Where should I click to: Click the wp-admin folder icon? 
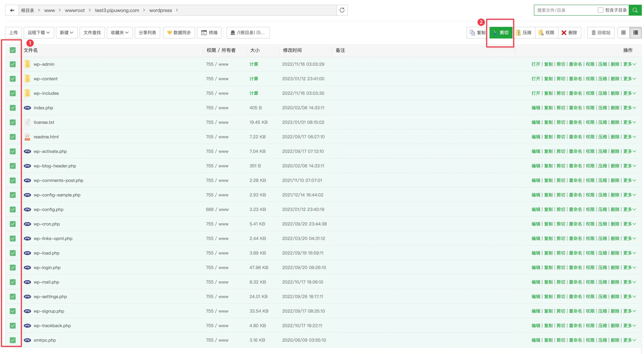27,64
